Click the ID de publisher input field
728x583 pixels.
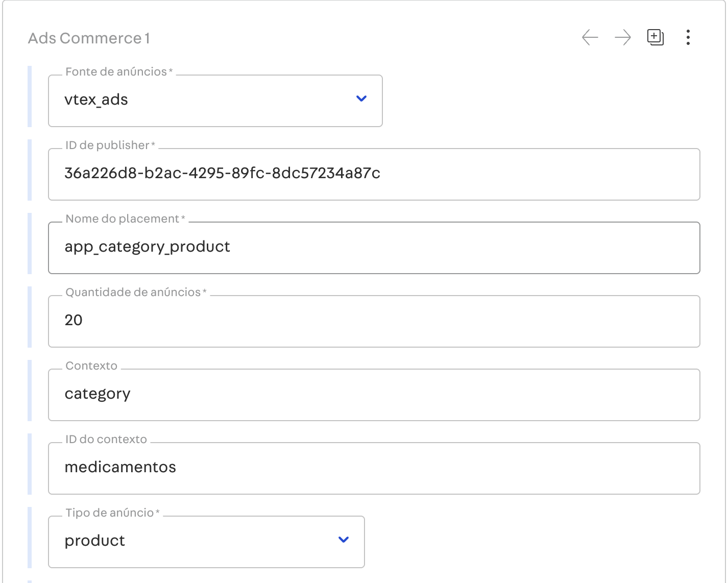coord(374,174)
